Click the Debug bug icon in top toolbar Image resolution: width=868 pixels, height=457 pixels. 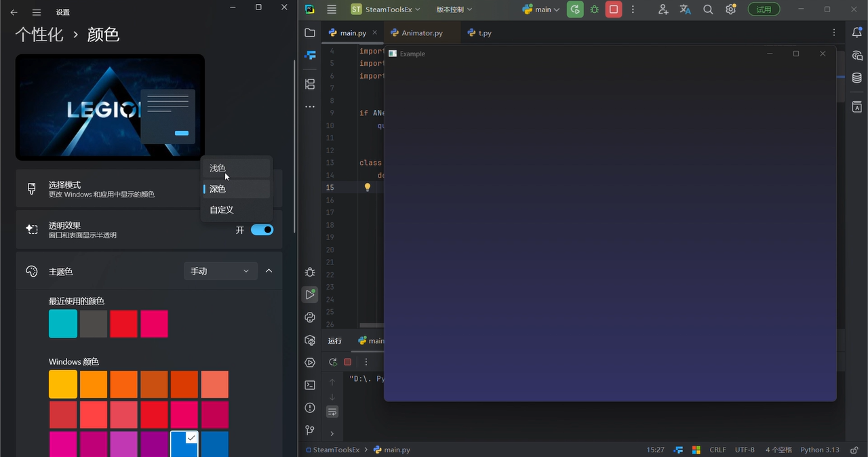point(595,9)
